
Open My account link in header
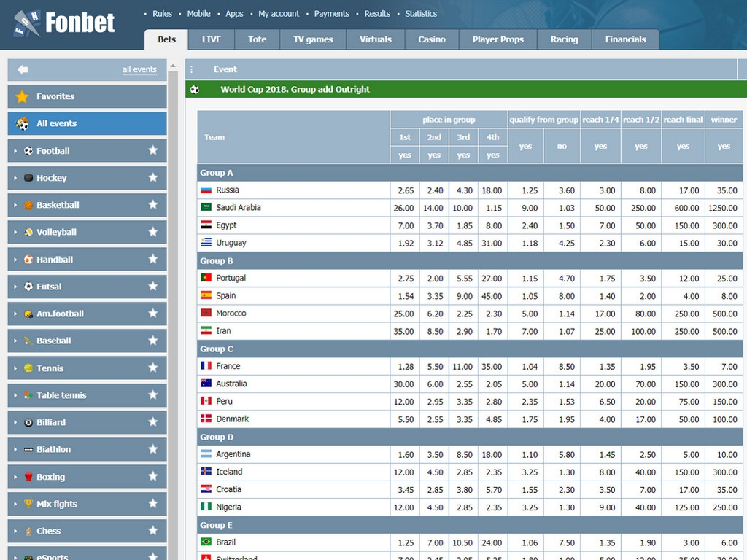point(279,14)
